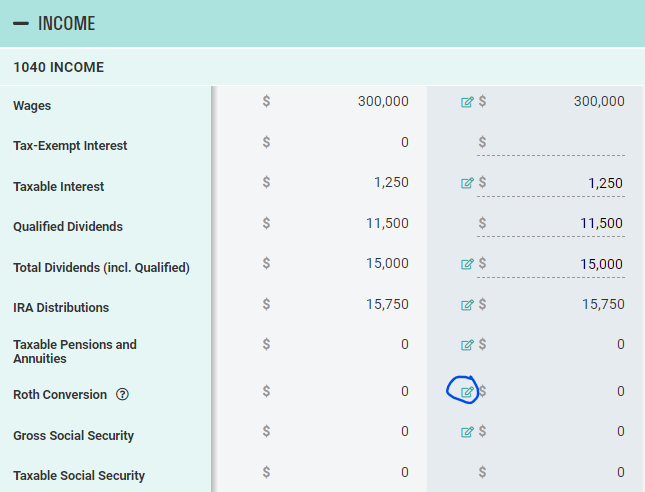Click the 1040 INCOME subsection header

(x=59, y=68)
